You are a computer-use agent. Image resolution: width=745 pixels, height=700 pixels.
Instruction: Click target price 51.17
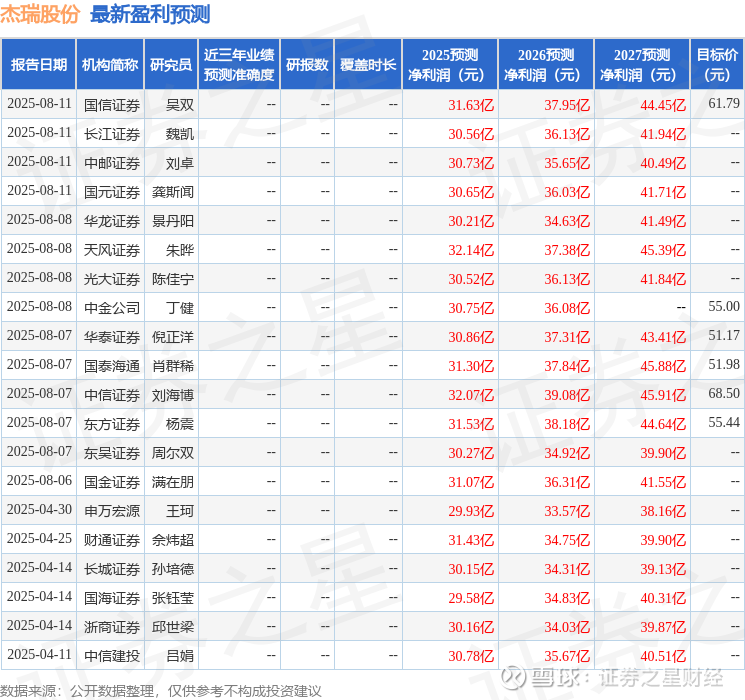coord(724,336)
